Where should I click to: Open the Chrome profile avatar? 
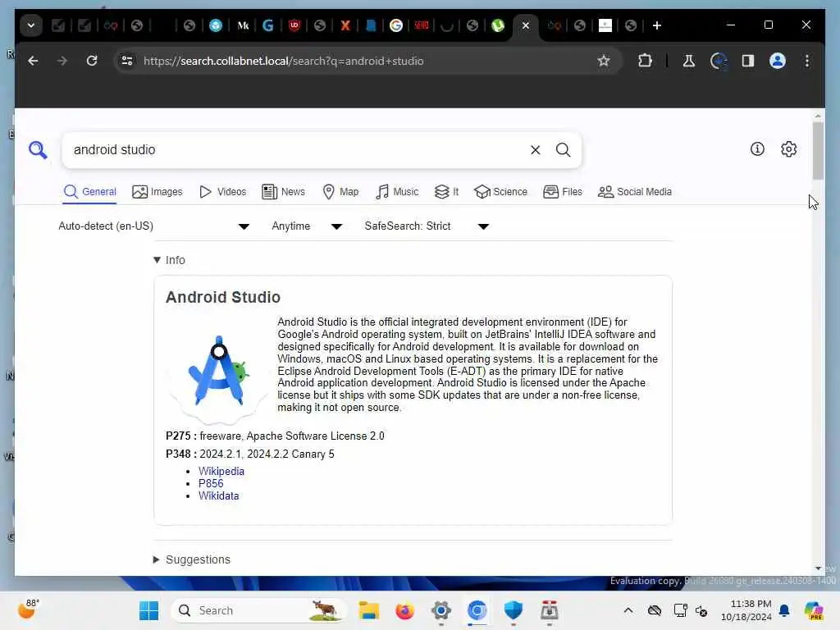778,61
